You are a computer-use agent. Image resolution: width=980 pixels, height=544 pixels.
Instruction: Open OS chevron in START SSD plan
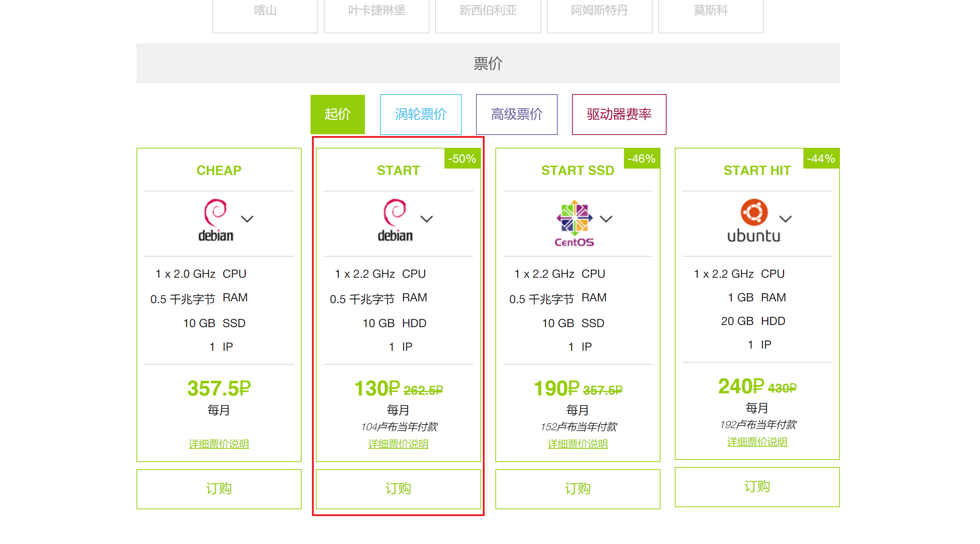606,219
